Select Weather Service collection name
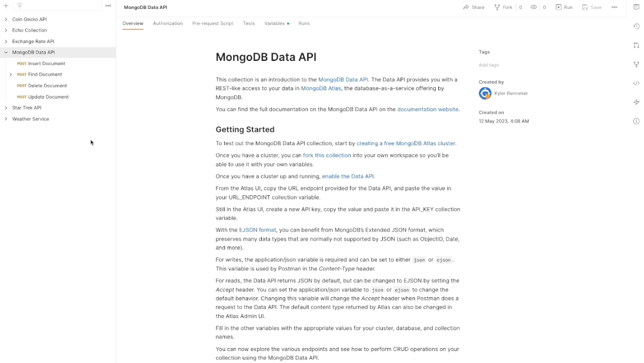 click(x=30, y=119)
